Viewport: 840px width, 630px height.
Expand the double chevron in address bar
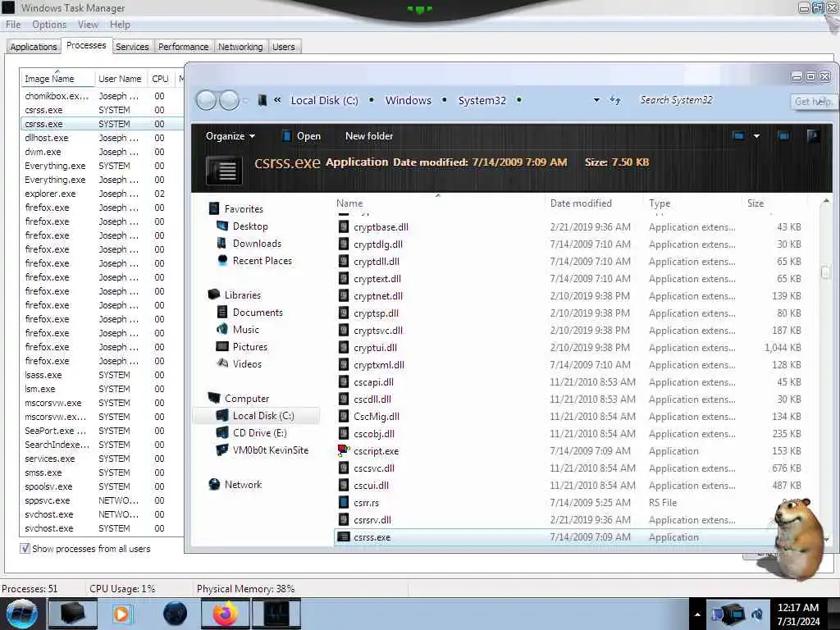pyautogui.click(x=277, y=99)
